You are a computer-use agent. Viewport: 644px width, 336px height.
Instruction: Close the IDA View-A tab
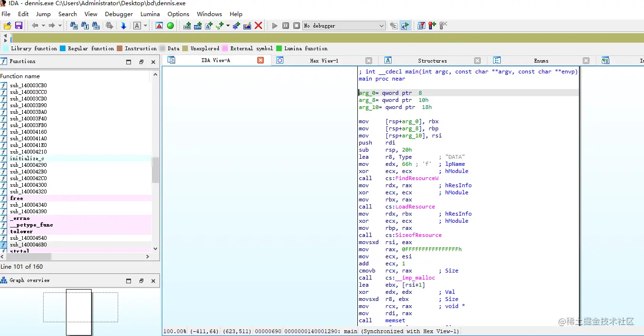click(x=261, y=60)
